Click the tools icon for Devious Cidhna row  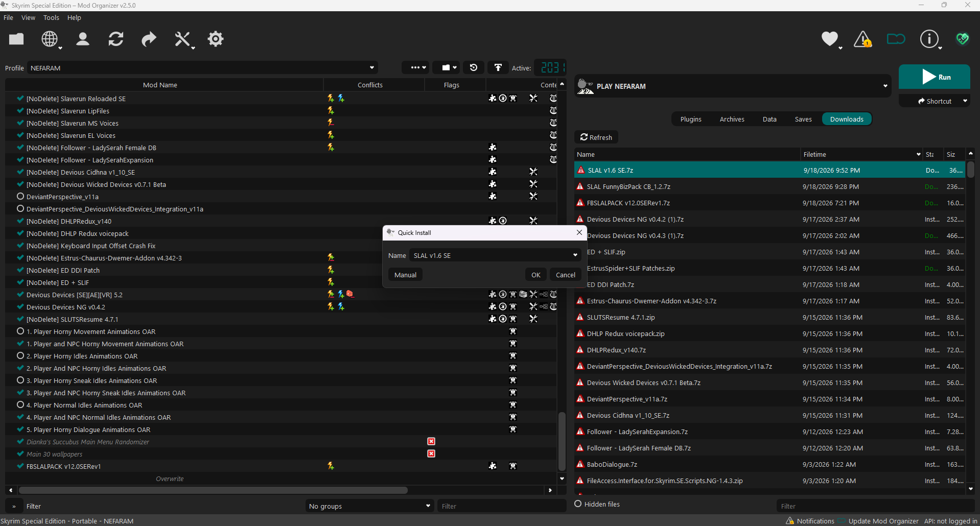pyautogui.click(x=533, y=172)
